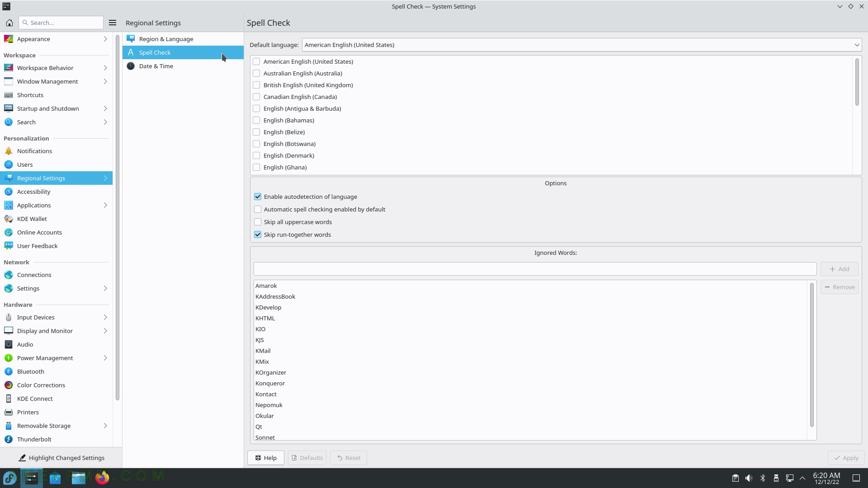Click the Help button
868x488 pixels.
coord(266,458)
